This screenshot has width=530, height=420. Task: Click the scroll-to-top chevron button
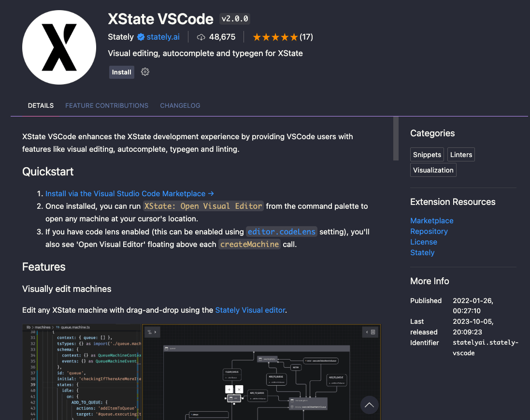pos(369,405)
